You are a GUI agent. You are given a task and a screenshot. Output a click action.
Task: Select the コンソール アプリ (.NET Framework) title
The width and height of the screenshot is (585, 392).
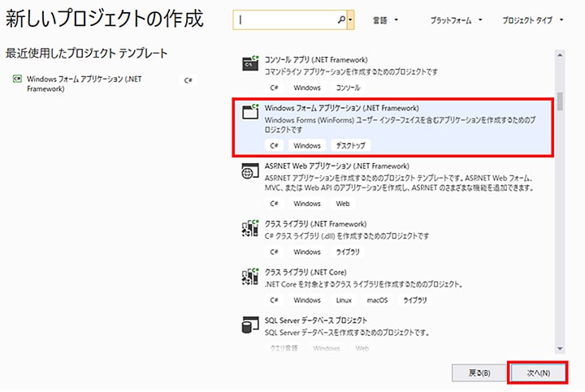pos(316,59)
